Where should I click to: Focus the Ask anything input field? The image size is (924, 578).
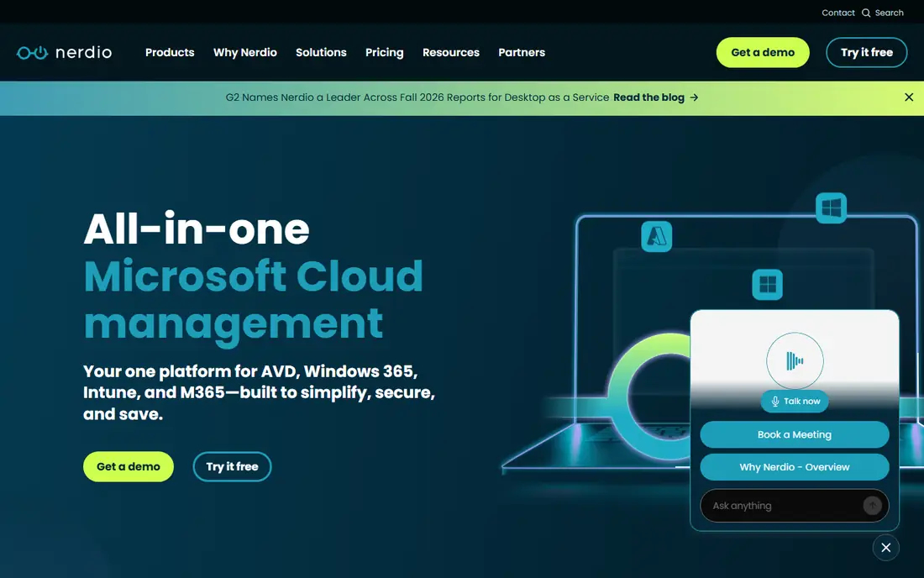(795, 506)
